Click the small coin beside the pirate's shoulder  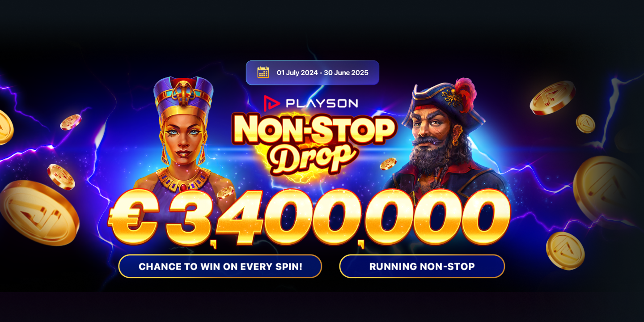[x=388, y=164]
